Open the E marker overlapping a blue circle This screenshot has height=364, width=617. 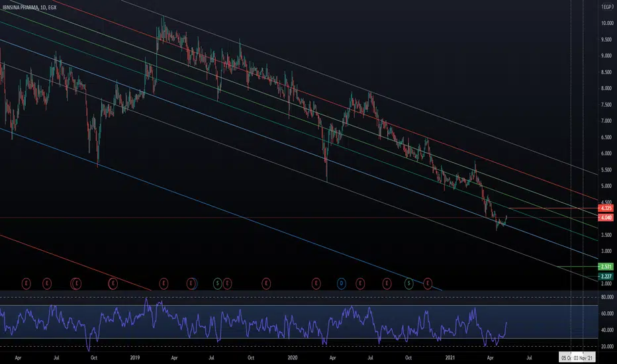(x=191, y=283)
